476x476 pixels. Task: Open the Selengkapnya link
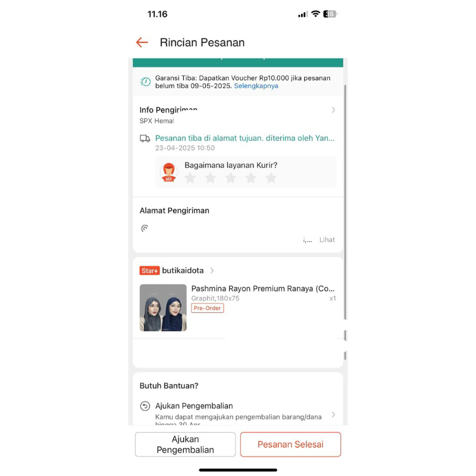point(256,86)
